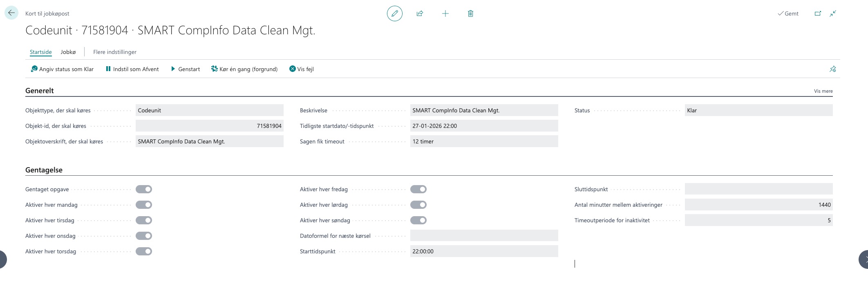The height and width of the screenshot is (284, 868).
Task: Open the Jobkø tab
Action: click(x=68, y=52)
